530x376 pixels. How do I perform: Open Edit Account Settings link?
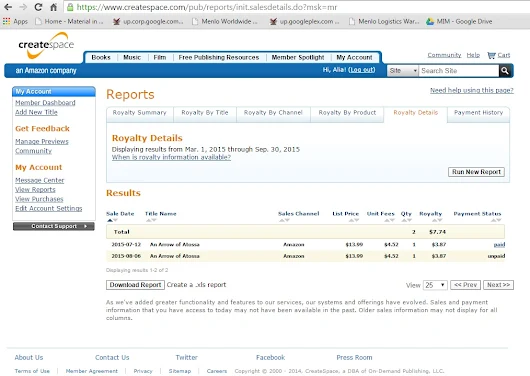[49, 208]
